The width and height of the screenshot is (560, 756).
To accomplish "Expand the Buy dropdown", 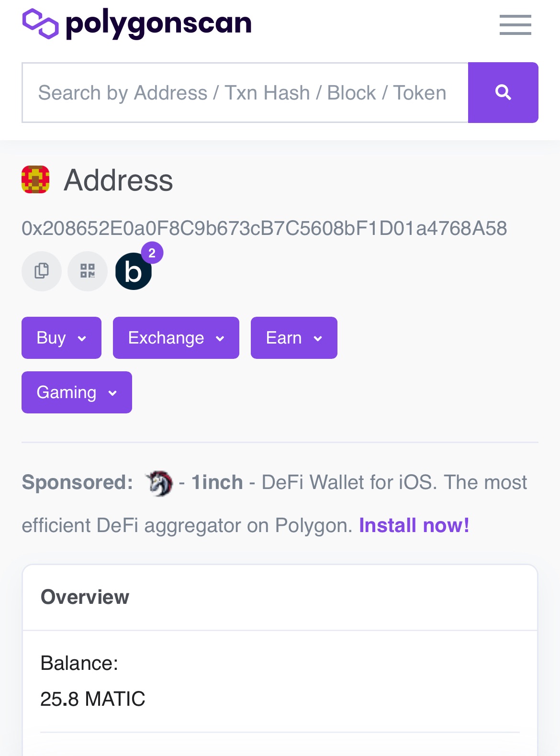I will pos(61,338).
